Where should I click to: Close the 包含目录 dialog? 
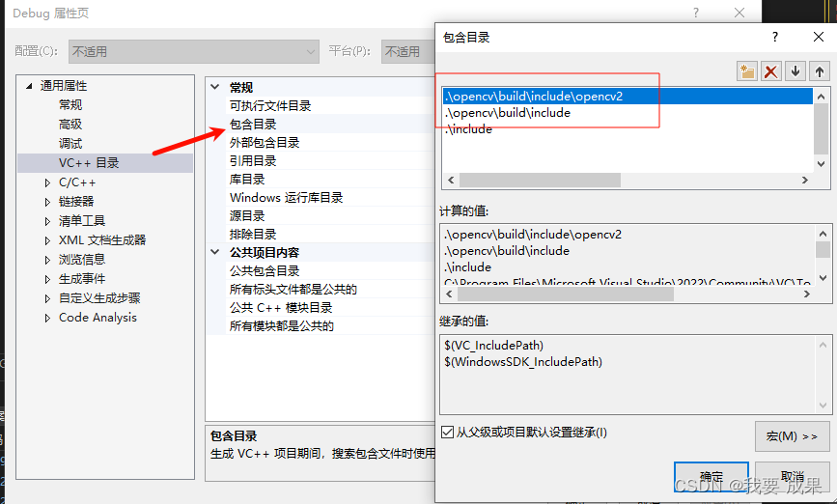tap(819, 37)
